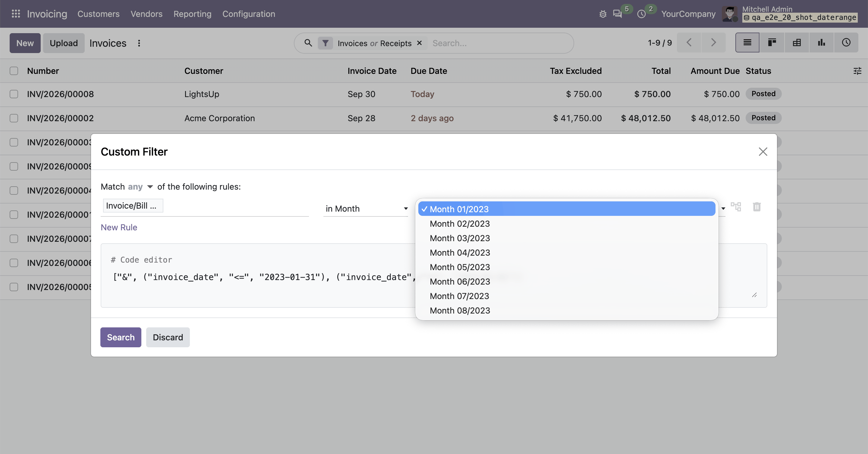868x454 pixels.
Task: Go to next page of records
Action: (x=713, y=43)
